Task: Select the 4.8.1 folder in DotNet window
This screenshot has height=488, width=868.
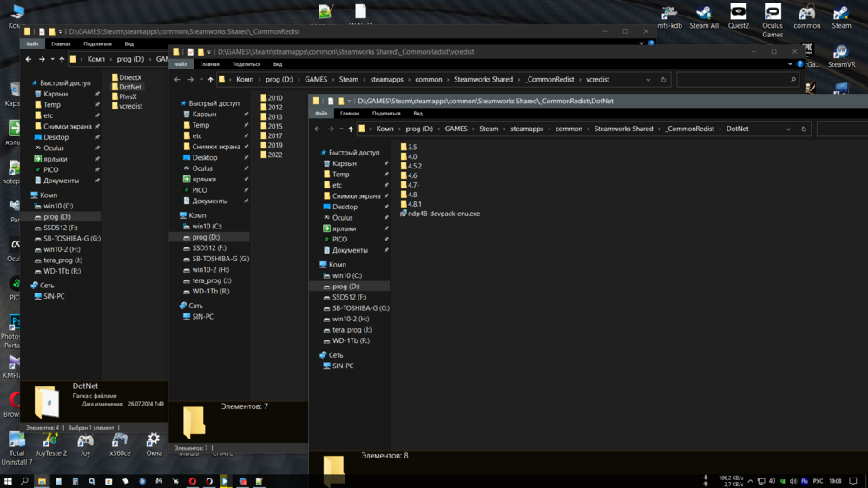Action: (411, 204)
